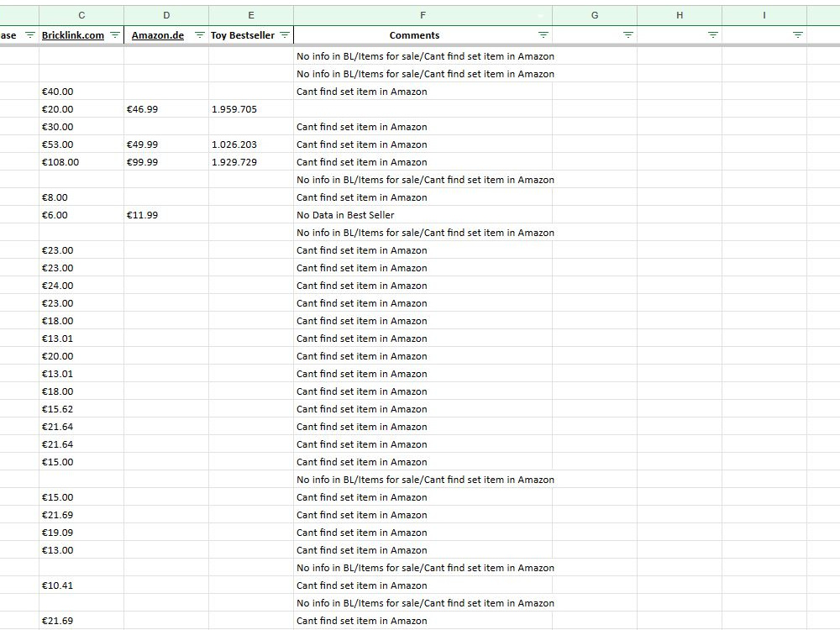This screenshot has width=840, height=630.
Task: Select column D header
Action: coord(166,15)
